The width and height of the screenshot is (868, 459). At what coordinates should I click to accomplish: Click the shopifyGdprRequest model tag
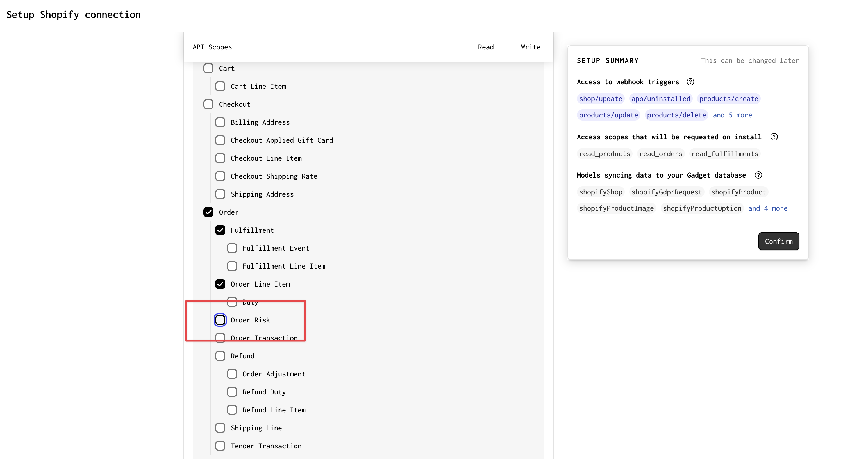(x=667, y=192)
